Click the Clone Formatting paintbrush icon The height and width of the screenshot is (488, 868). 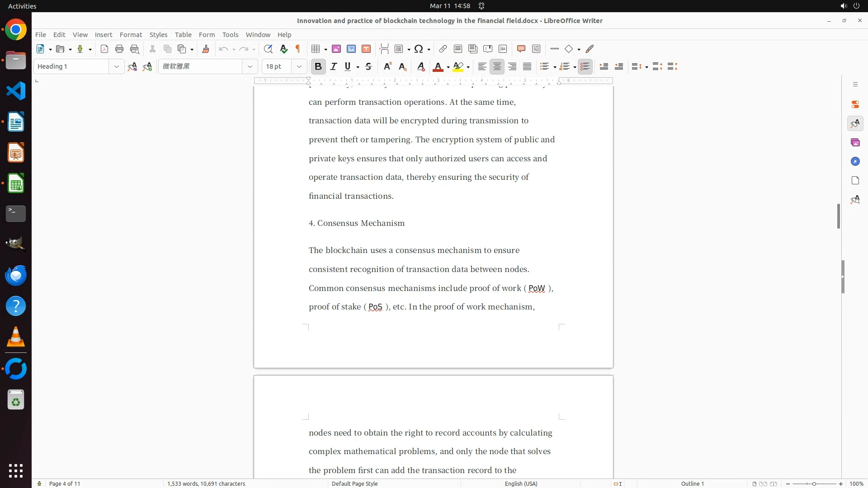[206, 49]
